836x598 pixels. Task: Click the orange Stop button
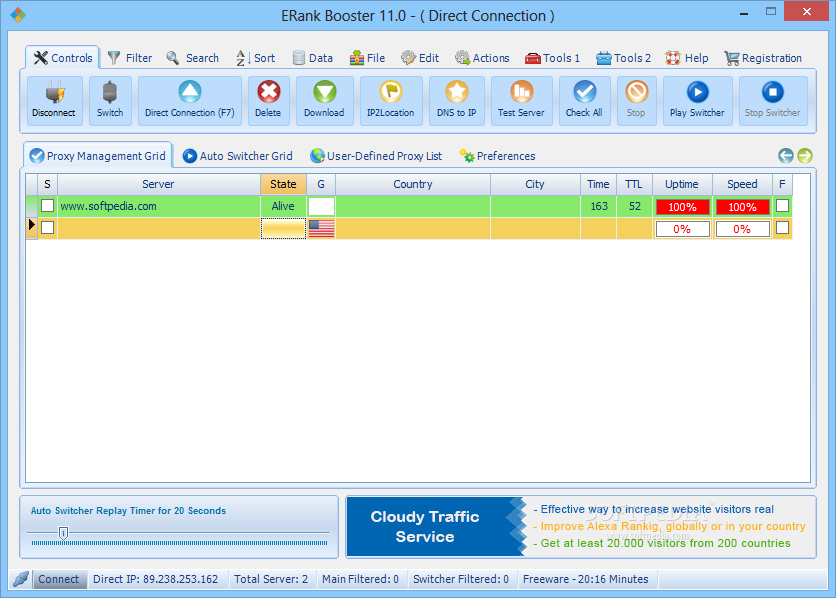[637, 101]
